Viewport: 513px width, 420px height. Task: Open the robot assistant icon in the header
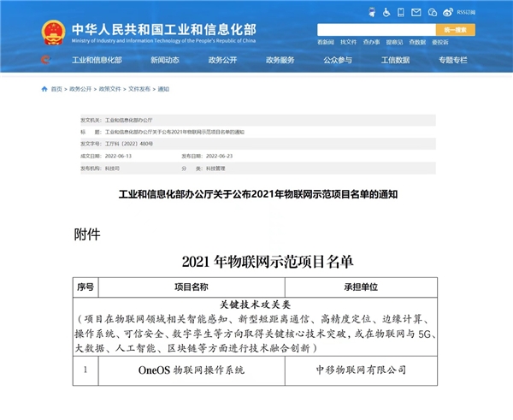[372, 13]
